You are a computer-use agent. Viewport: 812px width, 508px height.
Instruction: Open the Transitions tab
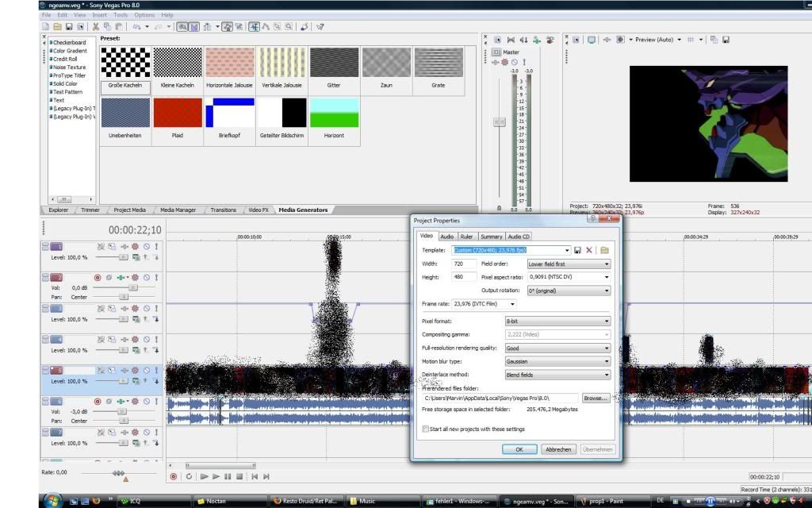click(223, 210)
